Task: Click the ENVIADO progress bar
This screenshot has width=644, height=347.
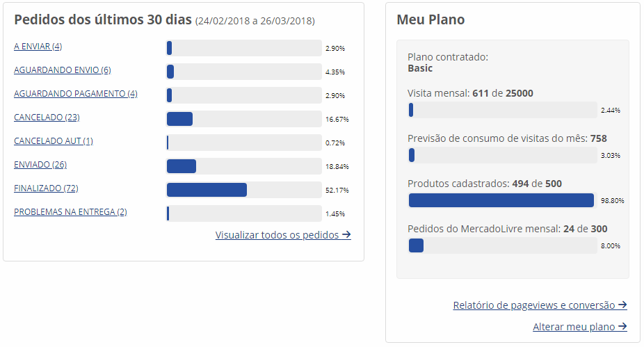Action: pos(243,166)
